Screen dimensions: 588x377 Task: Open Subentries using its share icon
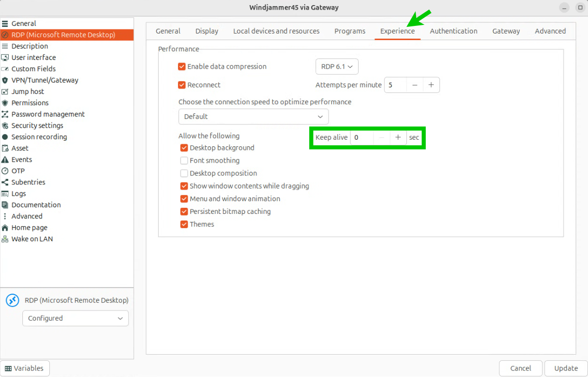[5, 182]
